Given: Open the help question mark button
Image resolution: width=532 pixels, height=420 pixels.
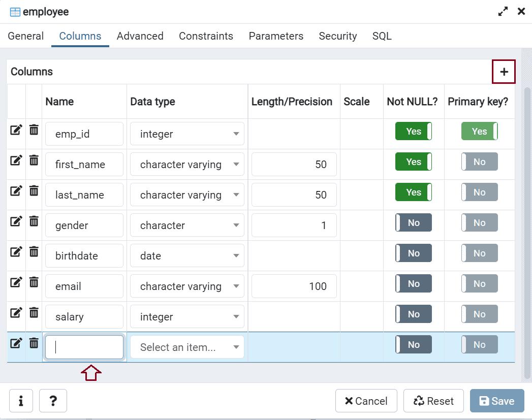Looking at the screenshot, I should [x=53, y=401].
